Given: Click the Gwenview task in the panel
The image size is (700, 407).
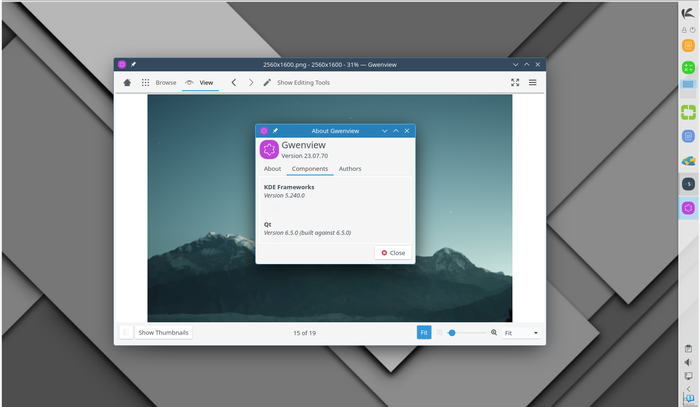Looking at the screenshot, I should click(x=688, y=208).
